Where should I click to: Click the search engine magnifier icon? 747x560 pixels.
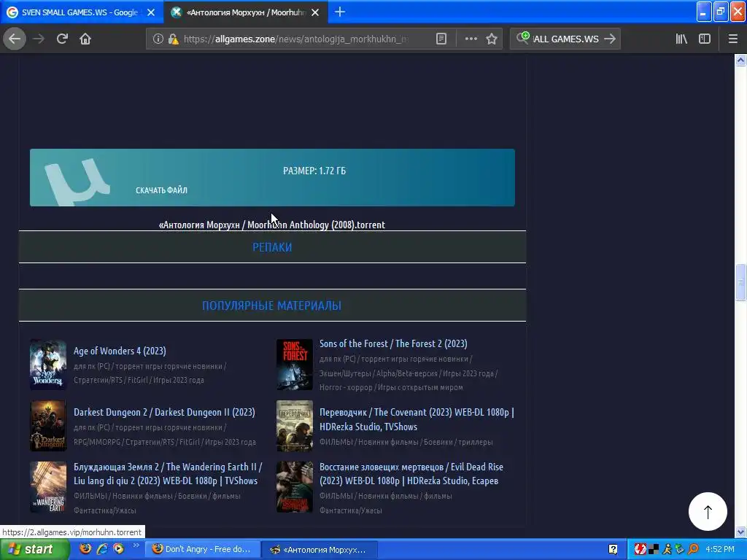[x=522, y=38]
